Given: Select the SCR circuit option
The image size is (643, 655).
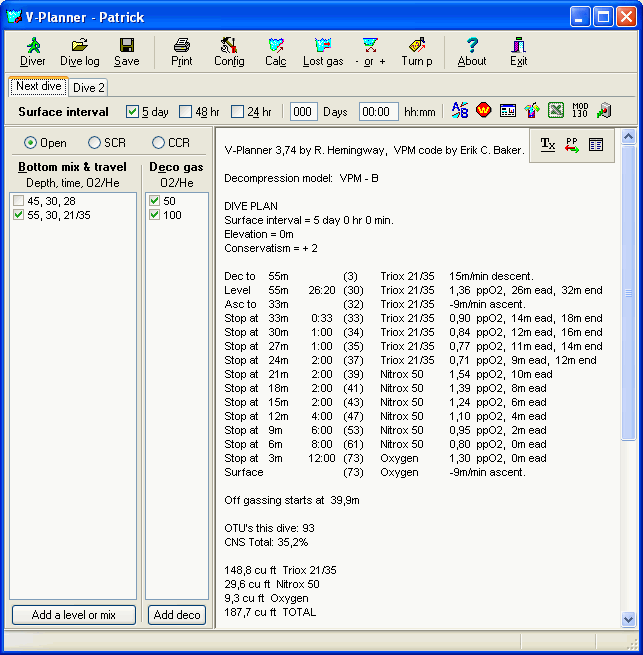Looking at the screenshot, I should [x=95, y=143].
